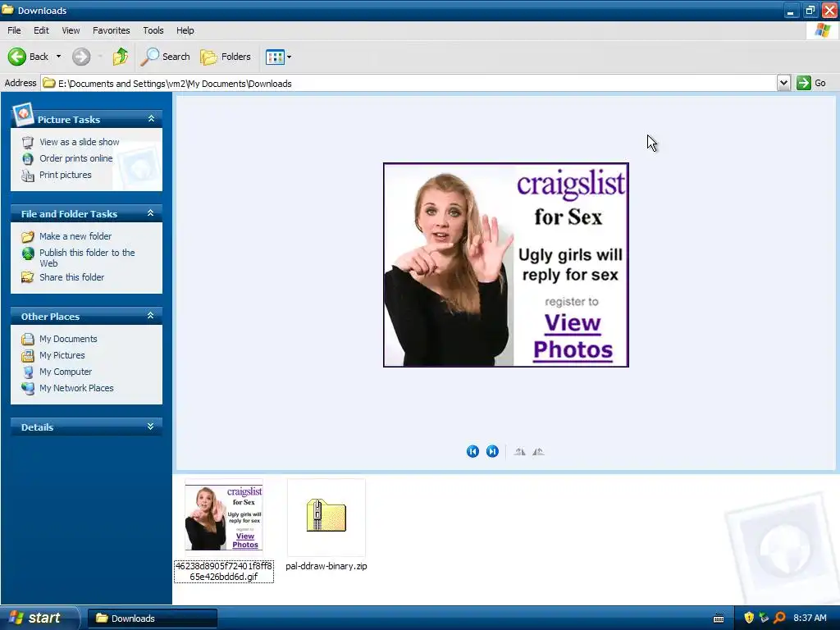
Task: Click the gif filename label text
Action: [x=224, y=571]
